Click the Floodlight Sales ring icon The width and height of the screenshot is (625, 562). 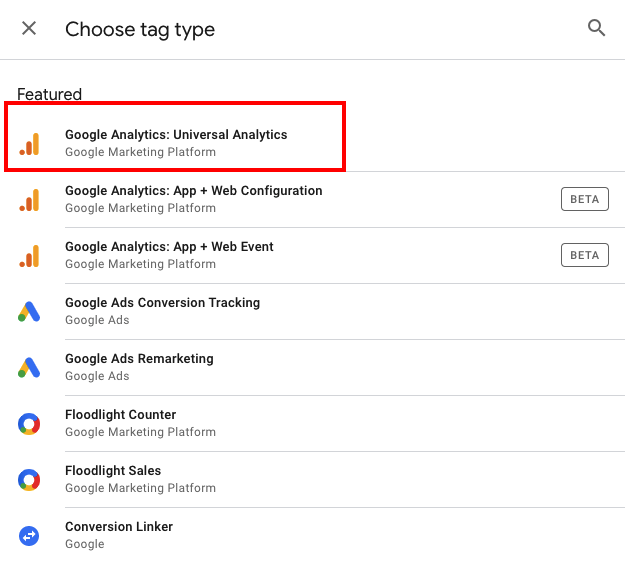click(x=29, y=479)
